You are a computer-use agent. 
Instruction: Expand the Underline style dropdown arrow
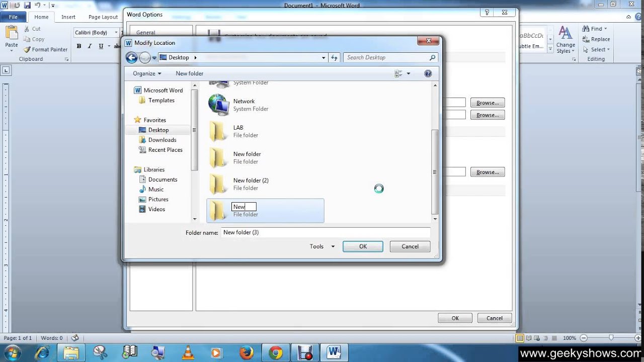(108, 46)
